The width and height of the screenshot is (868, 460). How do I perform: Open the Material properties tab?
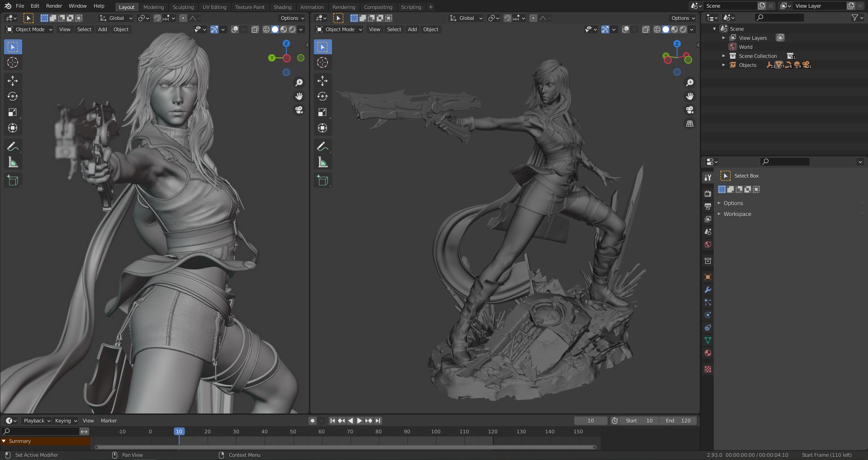point(708,353)
